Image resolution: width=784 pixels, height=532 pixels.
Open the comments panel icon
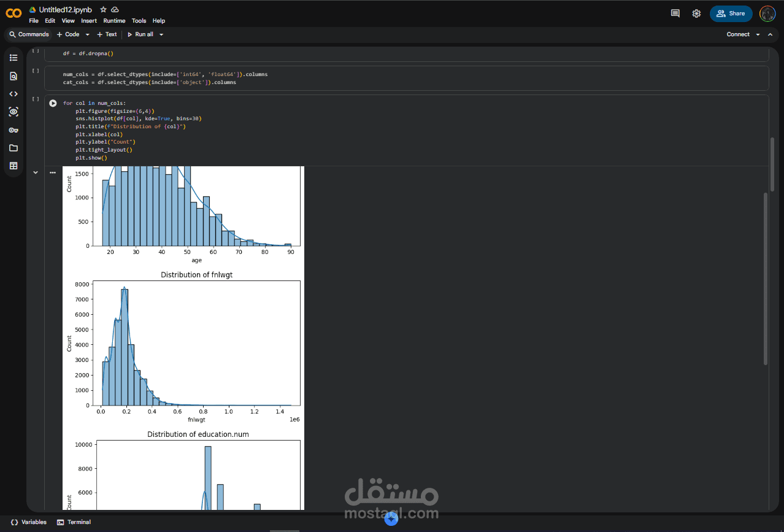click(x=675, y=13)
